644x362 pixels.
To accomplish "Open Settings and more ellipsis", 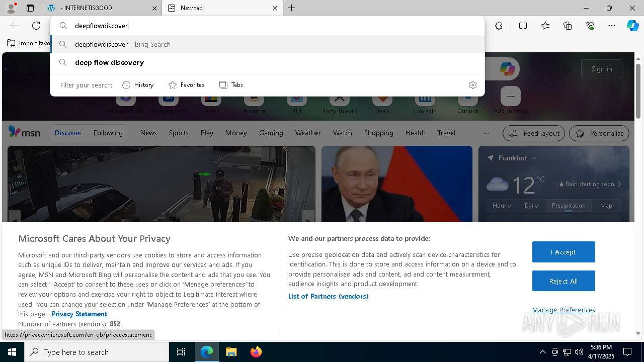I will [x=612, y=26].
